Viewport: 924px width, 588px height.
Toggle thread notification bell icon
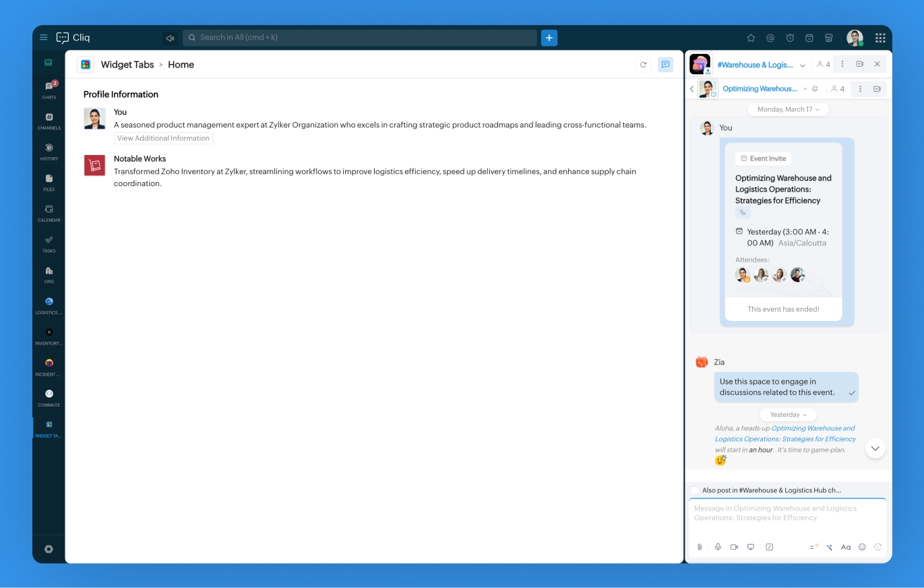[x=815, y=89]
